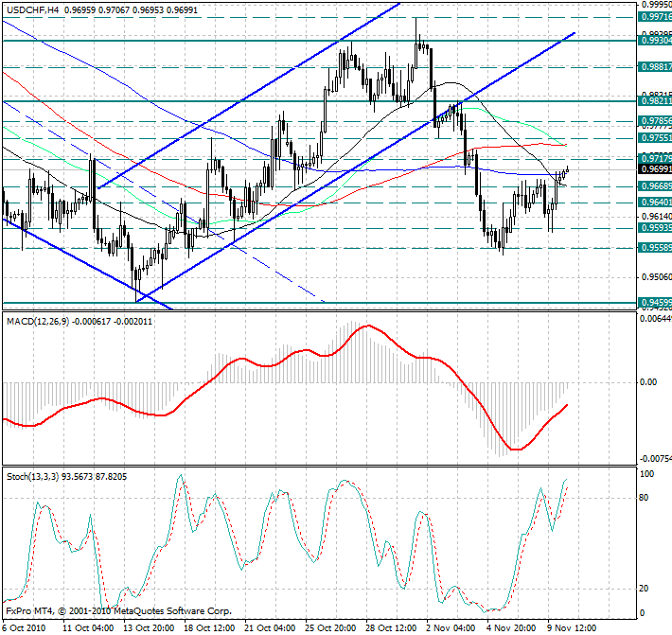Click the Stochastic 100 scale label
Viewport: 672px width, 635px height.
click(x=646, y=473)
